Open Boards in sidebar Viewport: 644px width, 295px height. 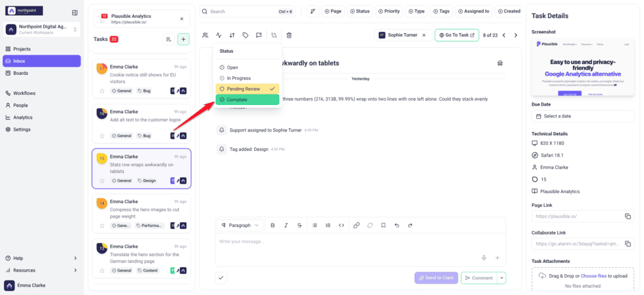42,73
